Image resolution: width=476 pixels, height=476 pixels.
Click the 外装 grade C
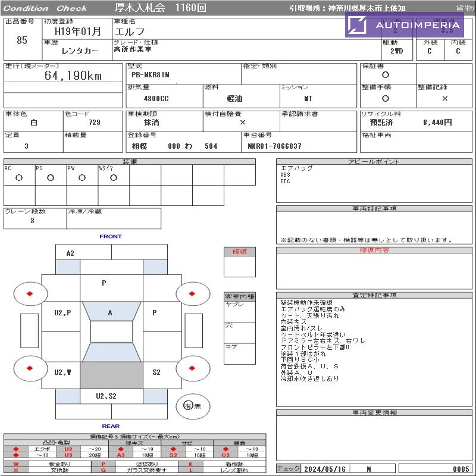click(x=430, y=51)
